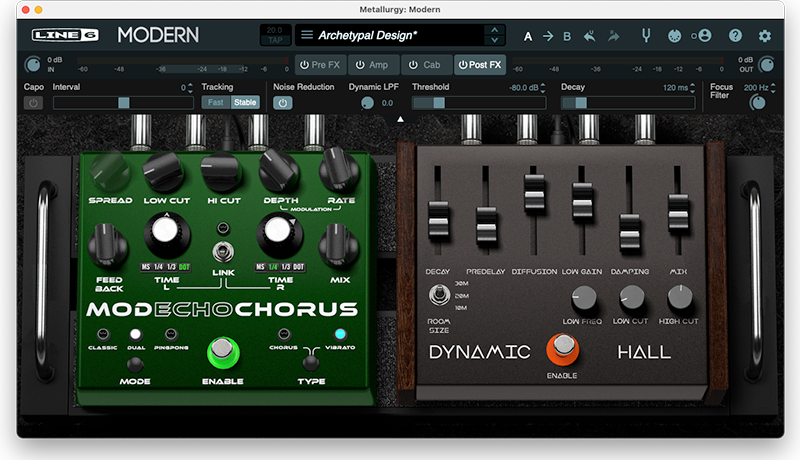Viewport: 800px width, 460px height.
Task: Click the Dynamic LPF knob
Action: pos(367,103)
